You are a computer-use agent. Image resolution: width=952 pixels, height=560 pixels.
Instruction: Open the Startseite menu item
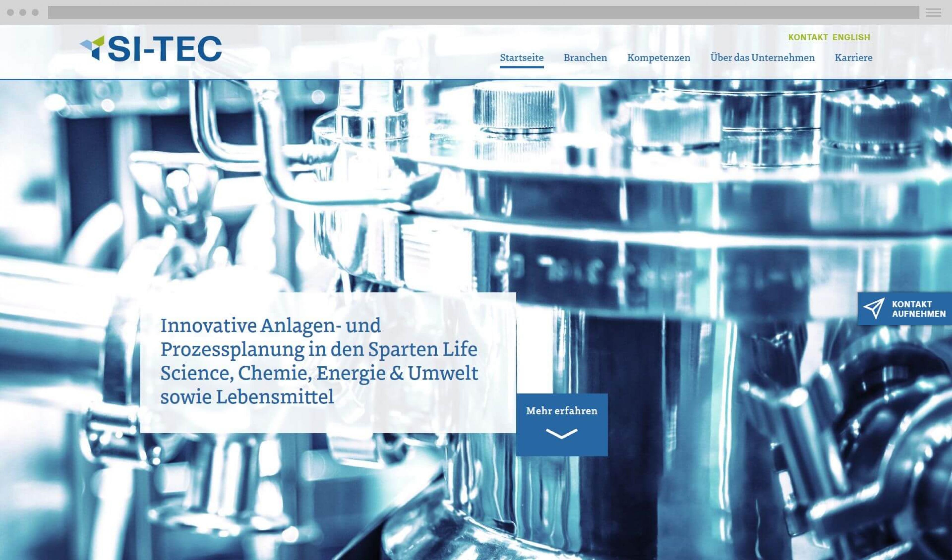522,58
